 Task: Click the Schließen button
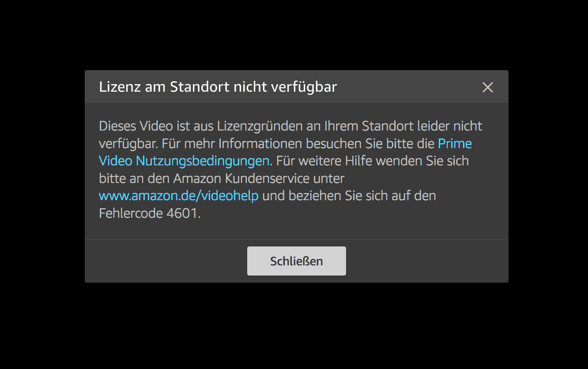[297, 261]
